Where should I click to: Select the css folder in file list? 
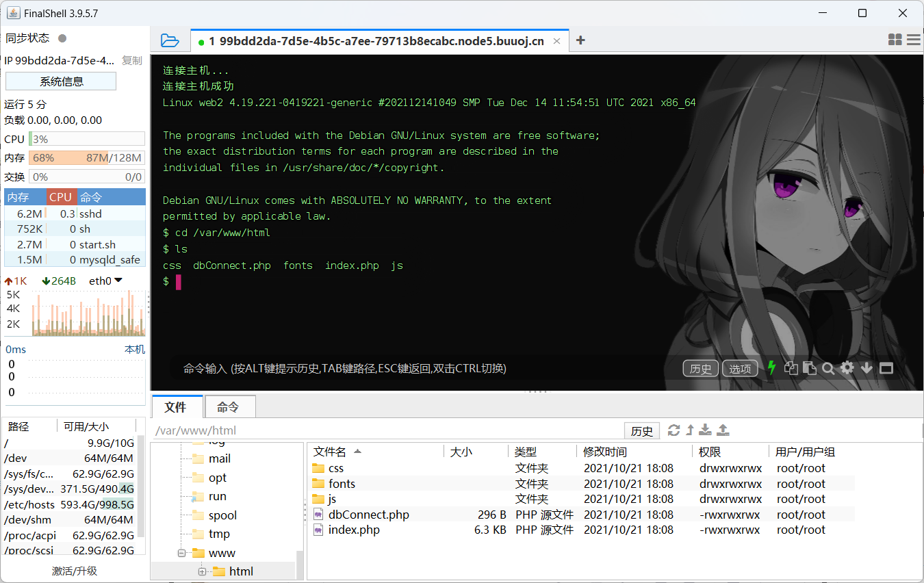pos(335,468)
